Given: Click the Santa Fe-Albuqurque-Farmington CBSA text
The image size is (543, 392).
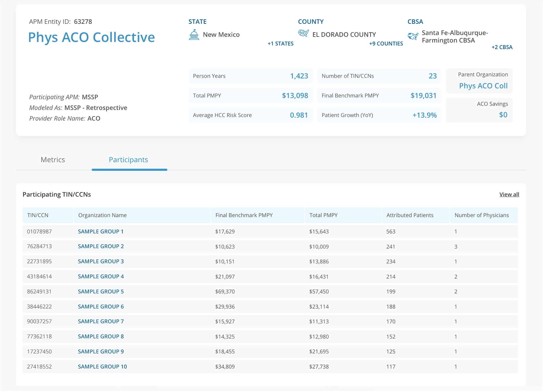Looking at the screenshot, I should click(455, 36).
